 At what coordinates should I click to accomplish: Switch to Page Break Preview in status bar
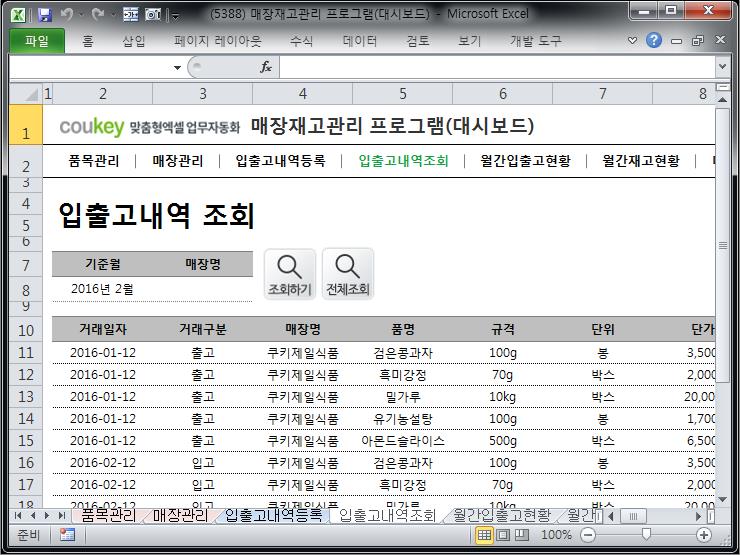[521, 535]
